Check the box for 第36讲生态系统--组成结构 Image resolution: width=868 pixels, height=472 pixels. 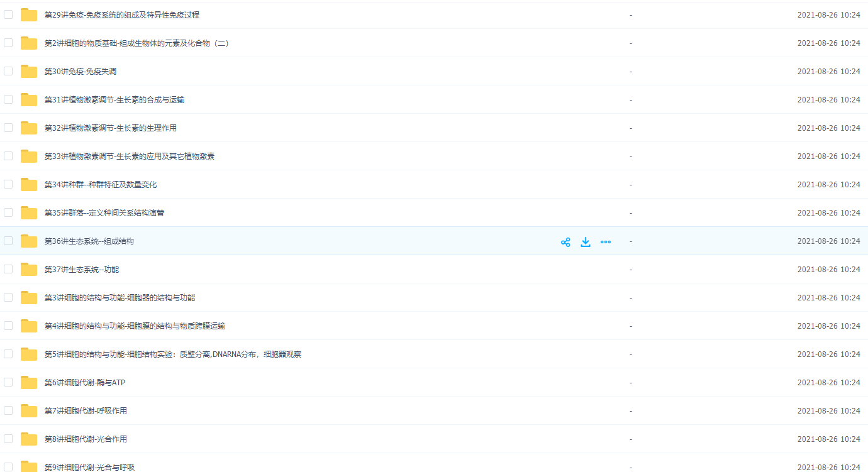tap(8, 241)
